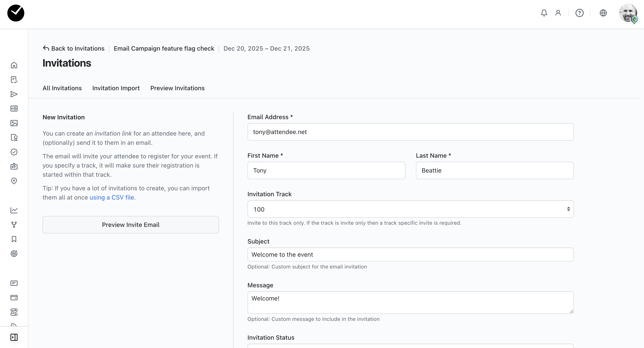644x348 pixels.
Task: Open the paper plane send icon
Action: click(14, 94)
